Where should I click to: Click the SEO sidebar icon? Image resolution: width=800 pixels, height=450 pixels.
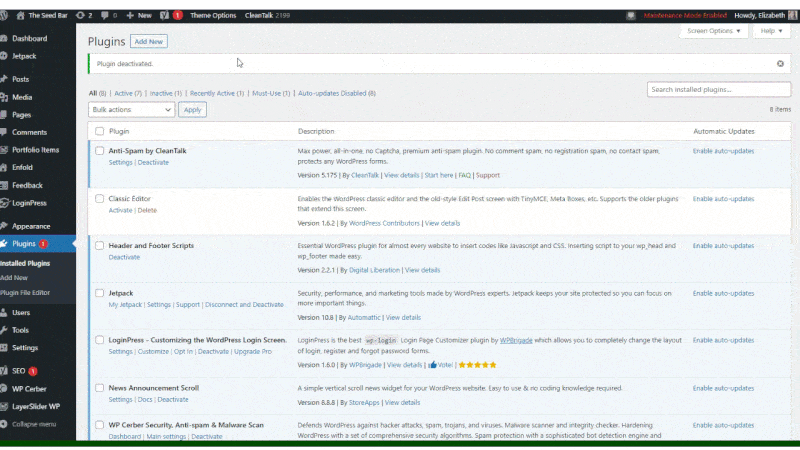click(x=4, y=371)
